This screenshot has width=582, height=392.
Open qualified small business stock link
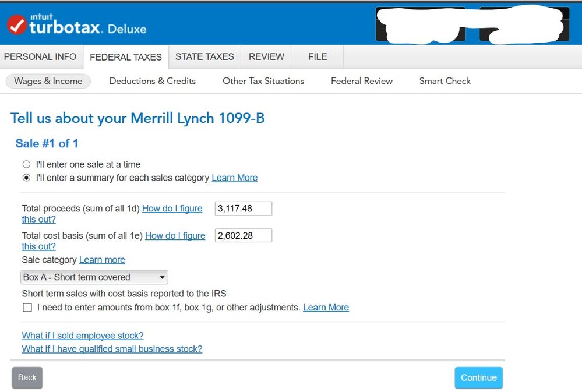112,349
